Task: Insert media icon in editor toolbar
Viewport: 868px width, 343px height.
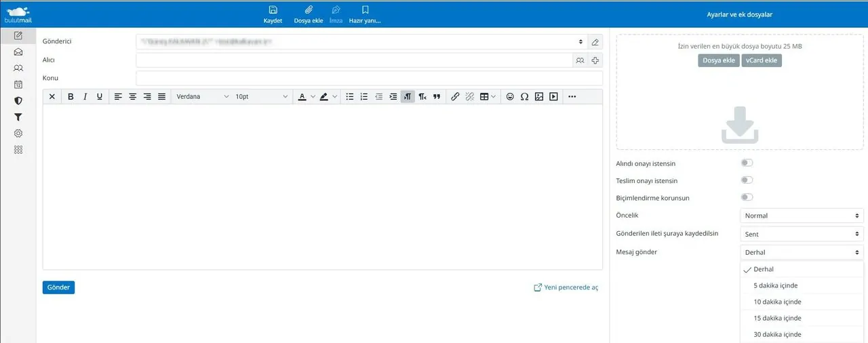Action: pyautogui.click(x=553, y=97)
